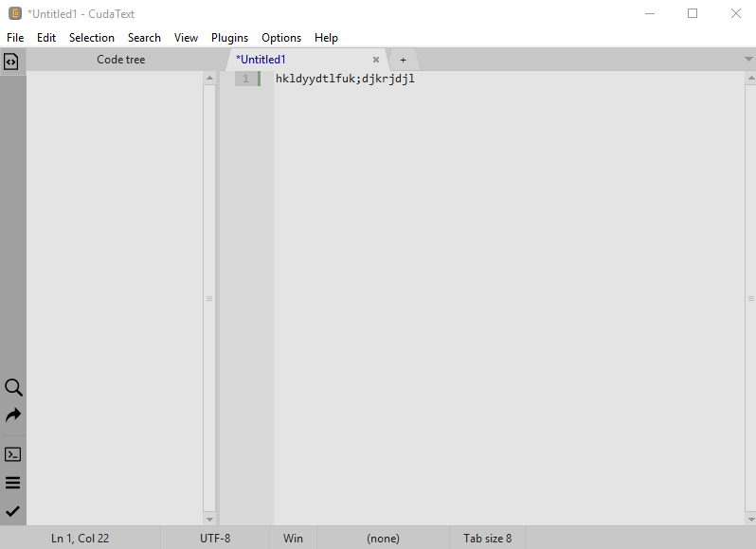This screenshot has height=549, width=756.
Task: Open the Find magnifier panel icon
Action: 13,388
